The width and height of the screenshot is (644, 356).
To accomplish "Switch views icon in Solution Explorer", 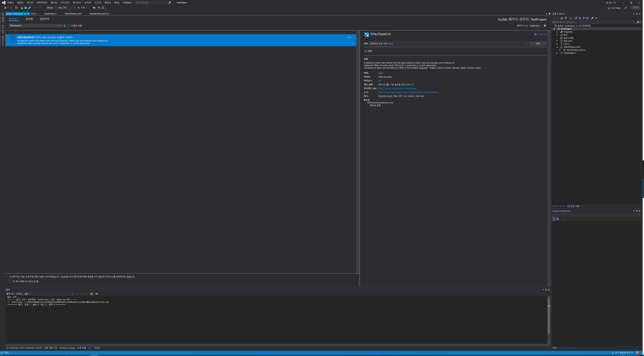I will (565, 18).
